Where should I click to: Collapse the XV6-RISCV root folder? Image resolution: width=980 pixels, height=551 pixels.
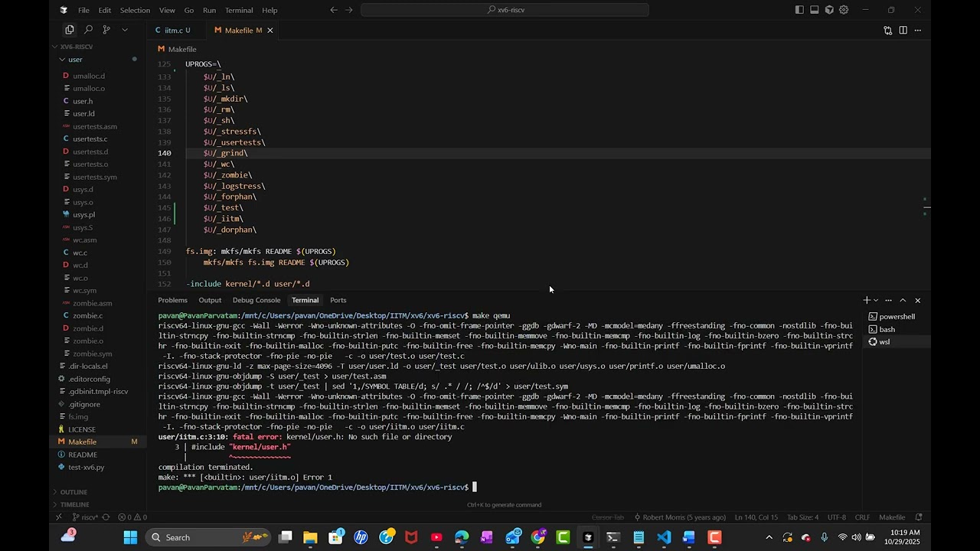[77, 46]
